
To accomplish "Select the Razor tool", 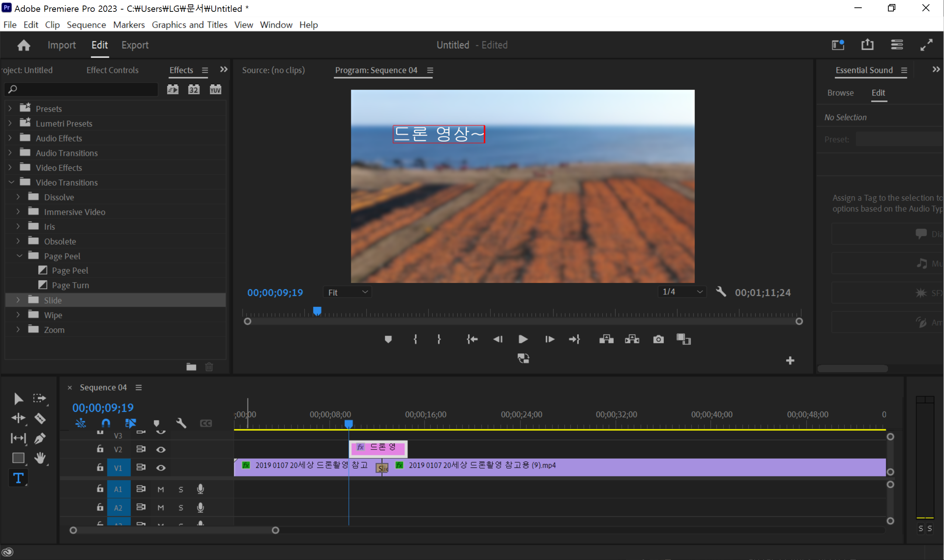I will coord(40,418).
